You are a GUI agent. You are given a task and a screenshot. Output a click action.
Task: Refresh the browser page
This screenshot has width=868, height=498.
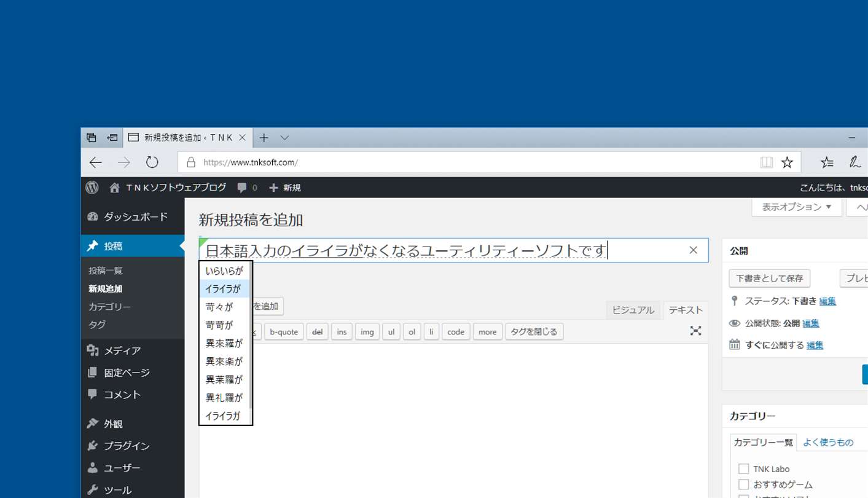[152, 162]
